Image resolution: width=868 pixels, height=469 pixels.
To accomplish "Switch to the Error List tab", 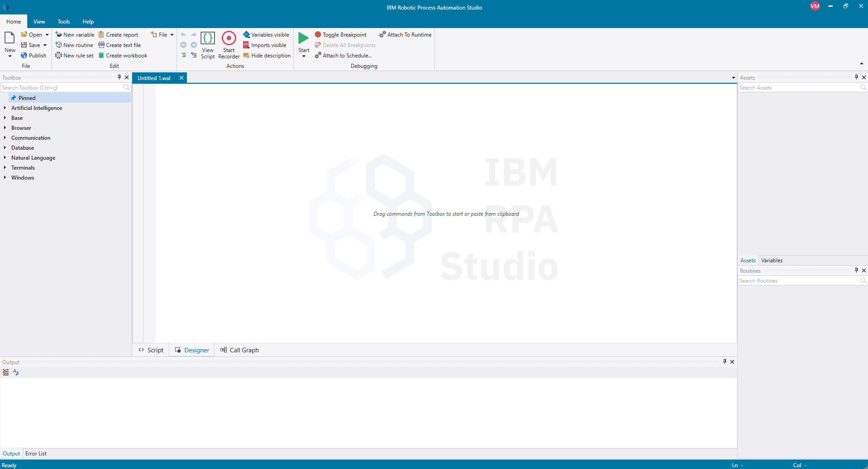I will coord(36,454).
